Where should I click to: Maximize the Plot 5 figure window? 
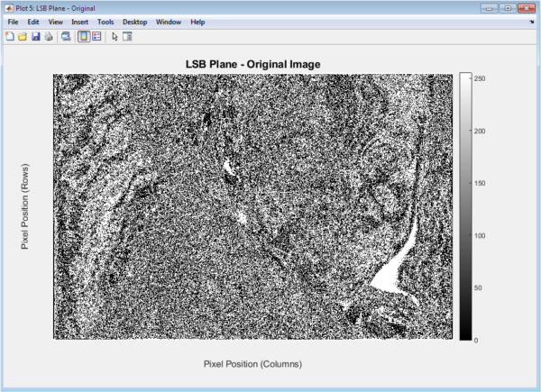pos(508,8)
